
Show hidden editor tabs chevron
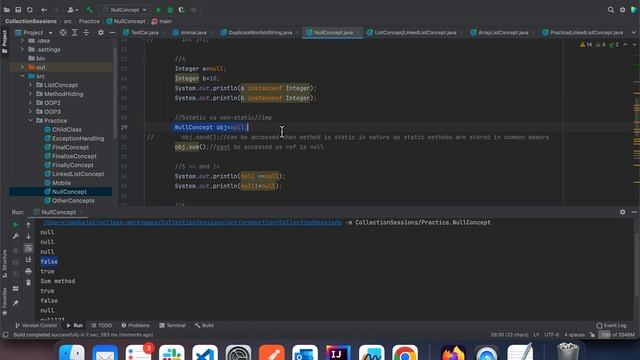pyautogui.click(x=634, y=33)
